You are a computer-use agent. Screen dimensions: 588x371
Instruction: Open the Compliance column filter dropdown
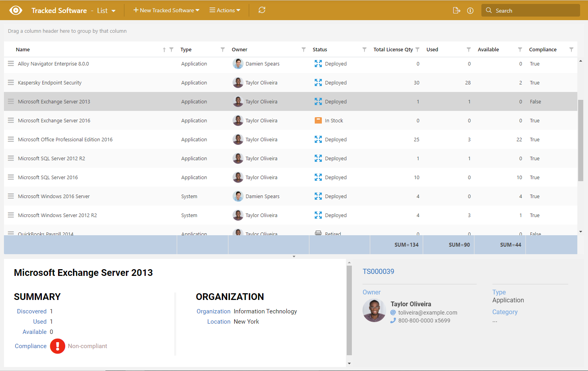click(571, 49)
